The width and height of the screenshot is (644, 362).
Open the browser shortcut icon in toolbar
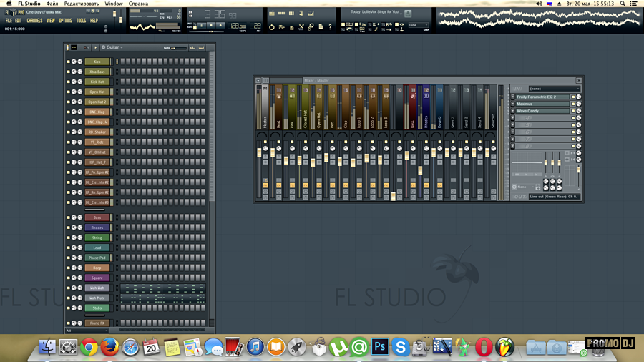[x=301, y=14]
